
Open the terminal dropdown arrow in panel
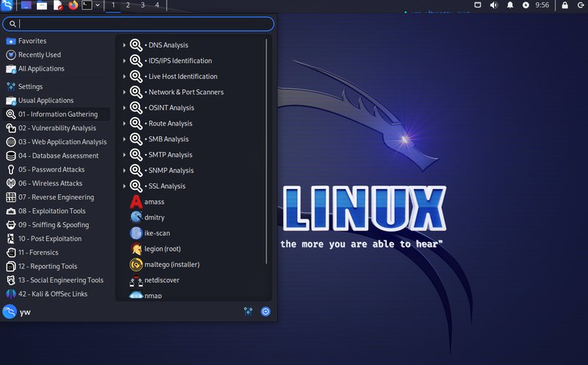click(x=98, y=5)
